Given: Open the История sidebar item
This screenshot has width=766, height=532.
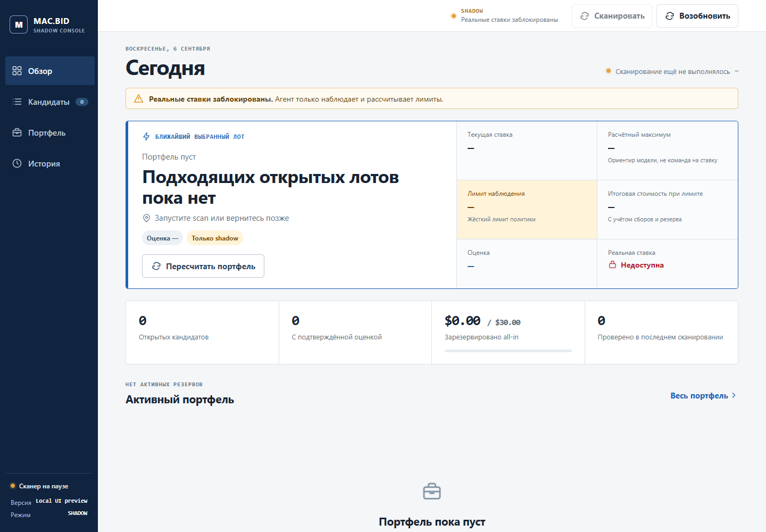Looking at the screenshot, I should [x=50, y=163].
